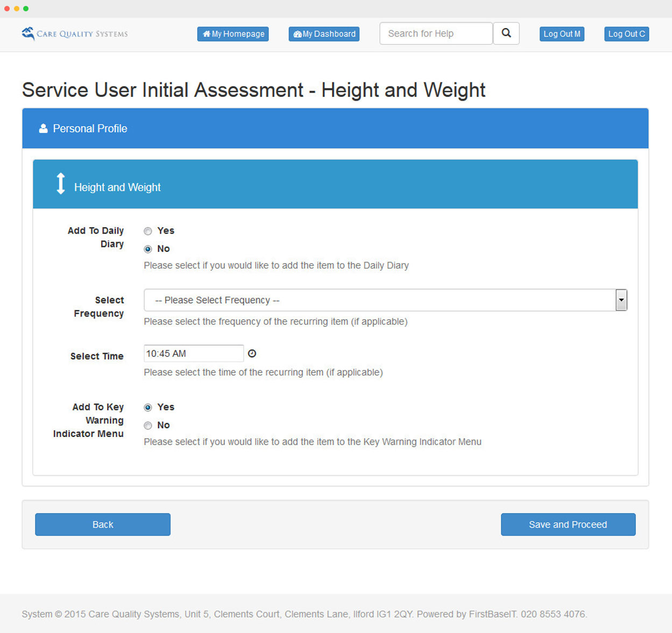Screen dimensions: 672x633
Task: Click the yellow minimize window dot
Action: click(x=17, y=9)
